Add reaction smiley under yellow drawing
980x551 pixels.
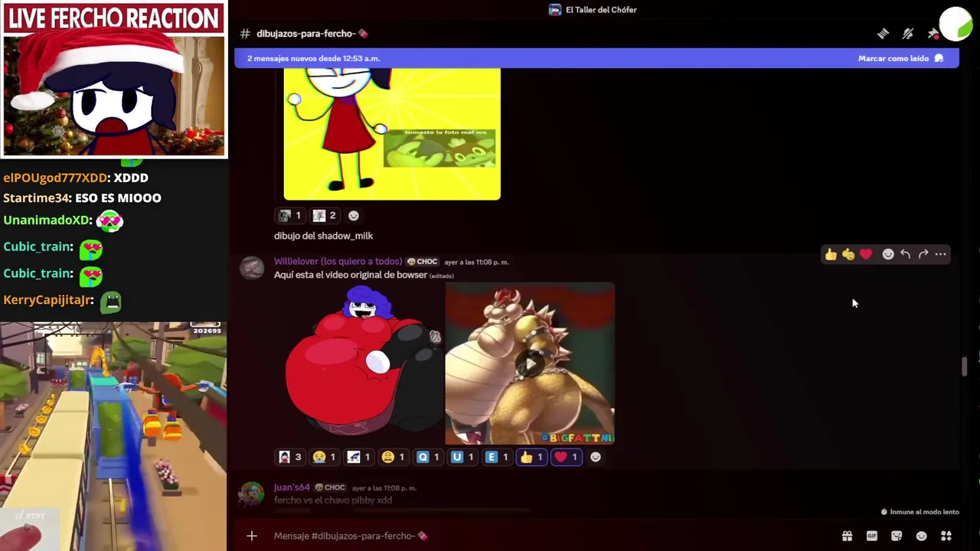tap(354, 216)
